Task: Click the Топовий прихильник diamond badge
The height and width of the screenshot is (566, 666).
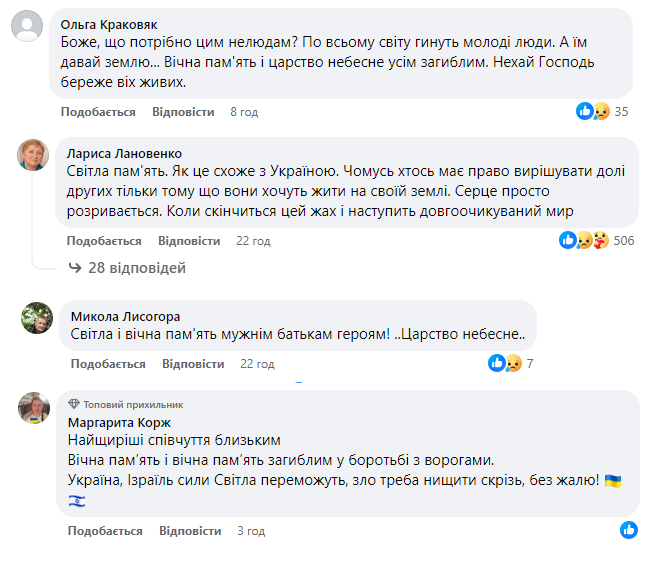Action: point(74,404)
